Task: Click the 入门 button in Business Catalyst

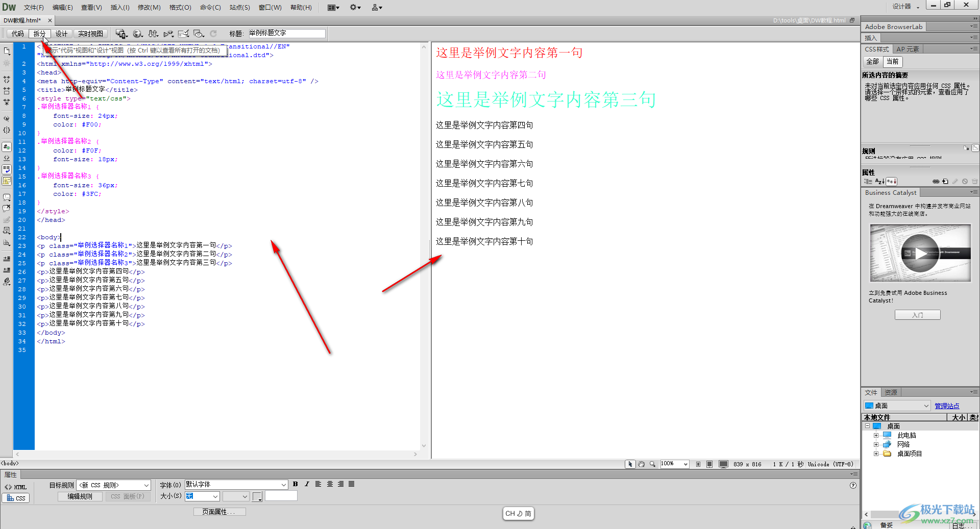Action: point(917,315)
